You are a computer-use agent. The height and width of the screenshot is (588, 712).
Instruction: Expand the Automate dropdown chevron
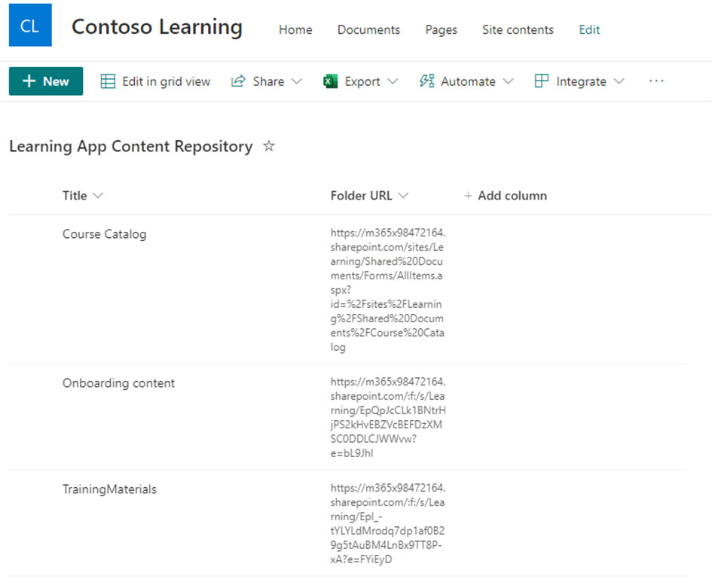[x=508, y=81]
